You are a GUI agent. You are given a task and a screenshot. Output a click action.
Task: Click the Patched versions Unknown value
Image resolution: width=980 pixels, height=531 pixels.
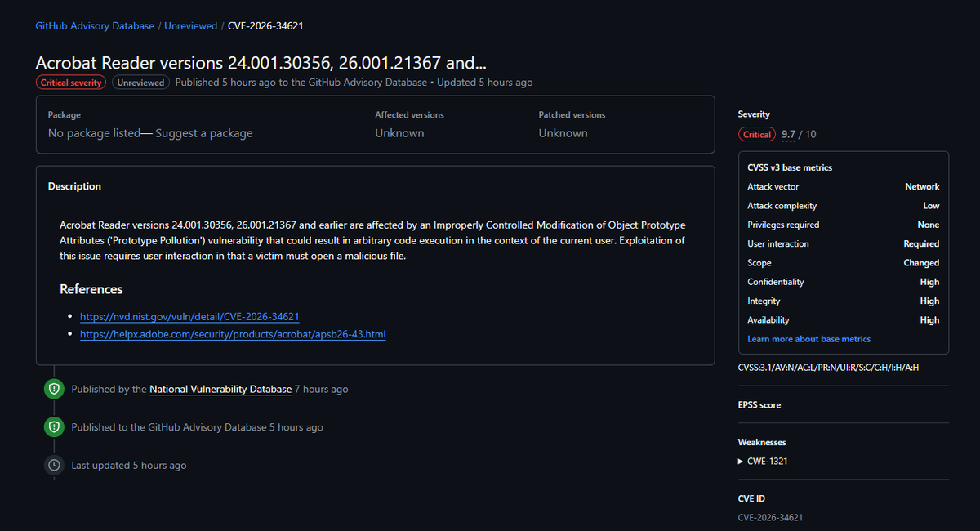coord(563,133)
